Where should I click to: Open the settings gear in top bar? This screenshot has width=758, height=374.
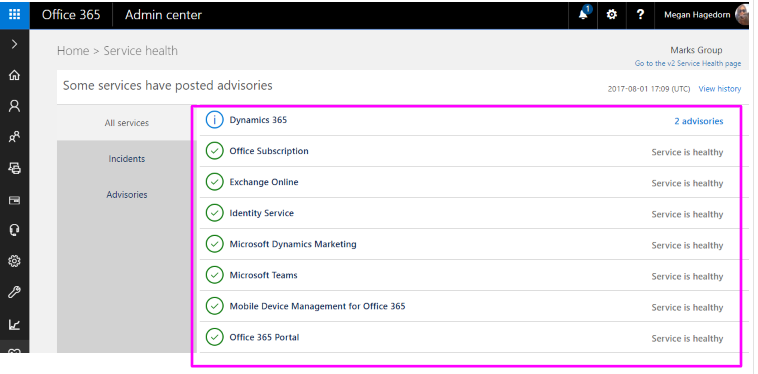tap(612, 14)
